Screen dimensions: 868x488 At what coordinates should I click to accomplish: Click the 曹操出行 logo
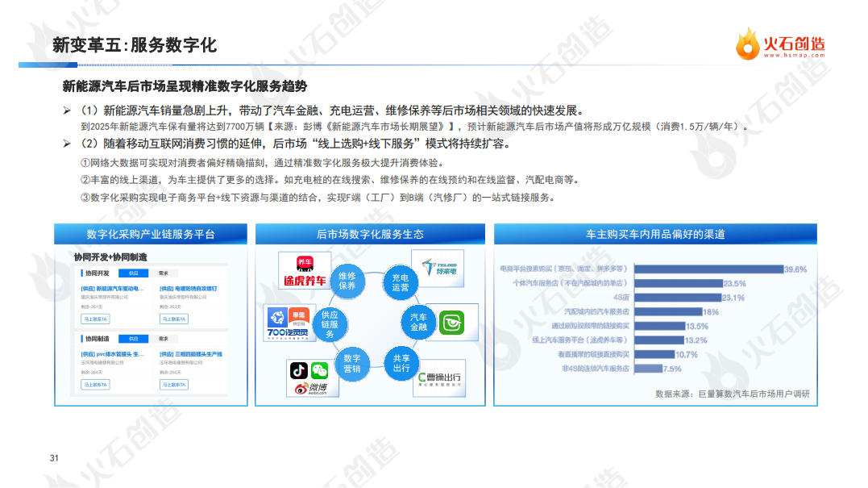point(439,379)
